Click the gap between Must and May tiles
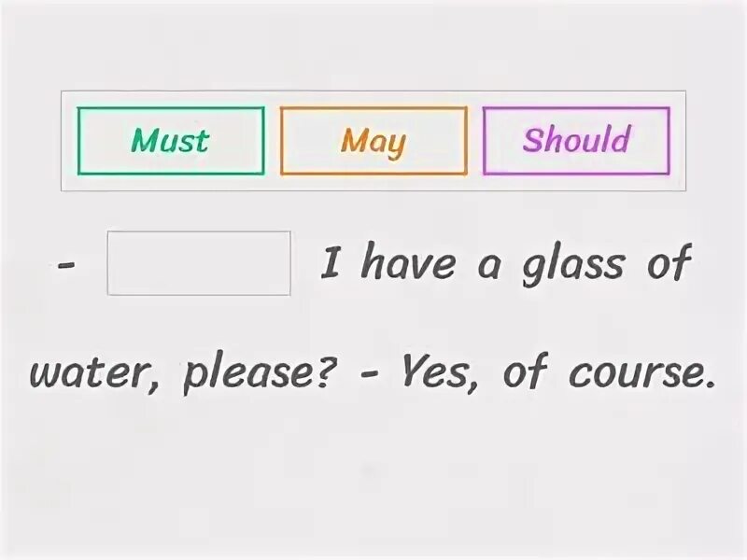 [273, 141]
